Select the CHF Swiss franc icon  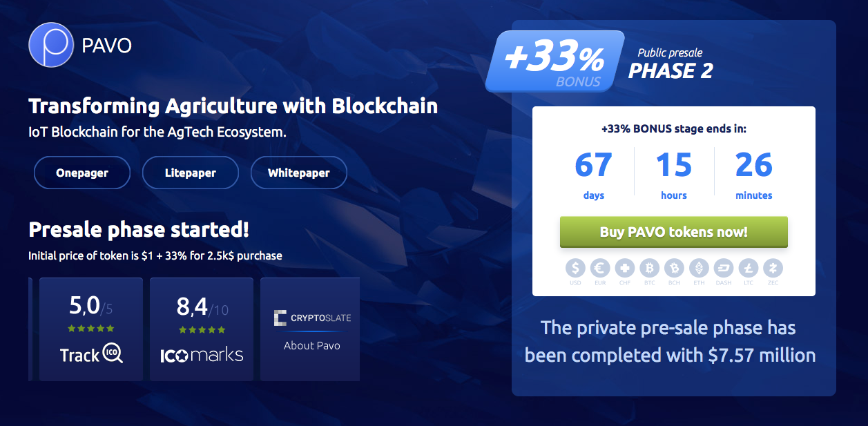point(625,268)
